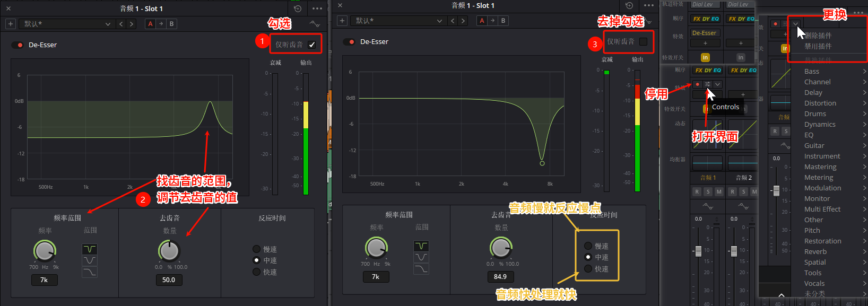The image size is (868, 306).
Task: Go to next preset in left window
Action: pos(131,24)
